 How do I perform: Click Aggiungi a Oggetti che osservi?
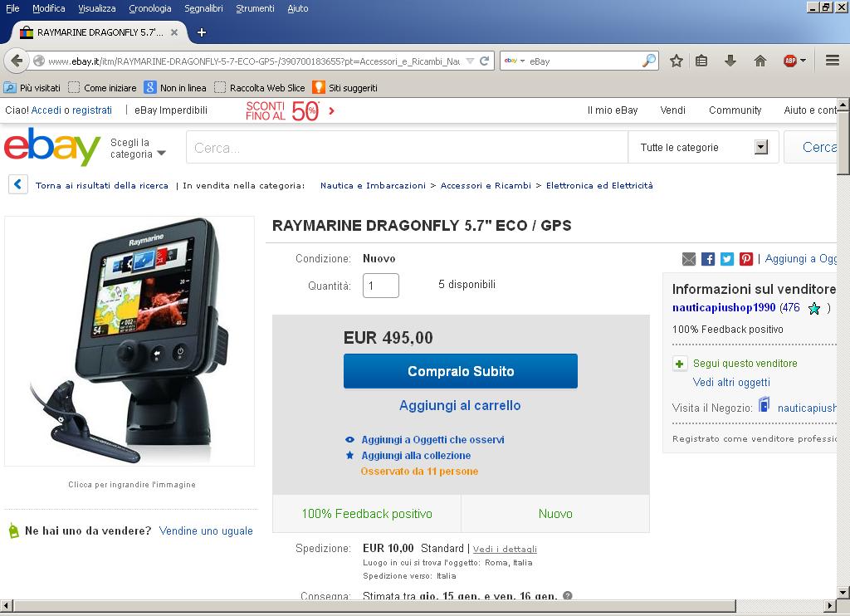click(x=432, y=439)
